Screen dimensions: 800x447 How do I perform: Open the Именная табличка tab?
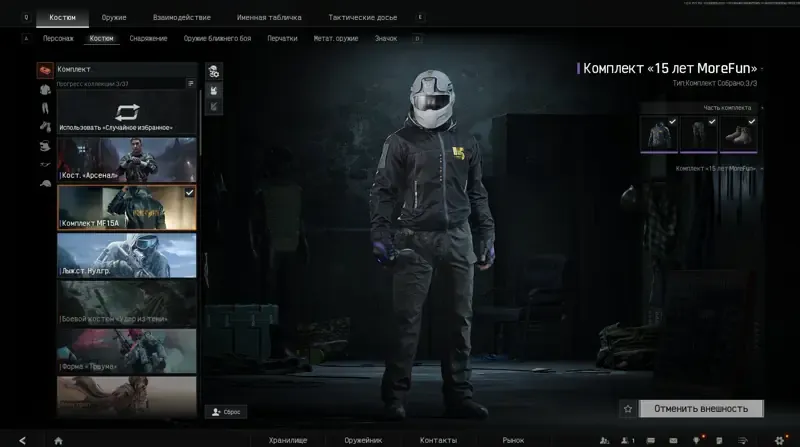pyautogui.click(x=269, y=17)
